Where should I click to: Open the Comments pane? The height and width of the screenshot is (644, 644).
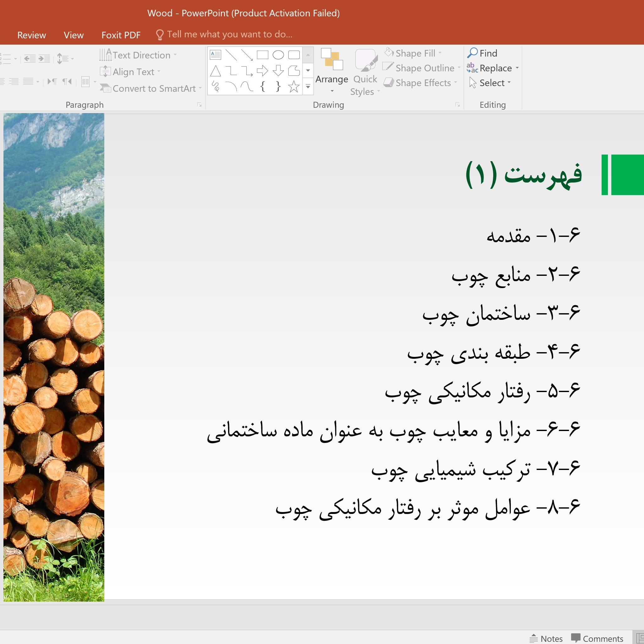tap(597, 638)
